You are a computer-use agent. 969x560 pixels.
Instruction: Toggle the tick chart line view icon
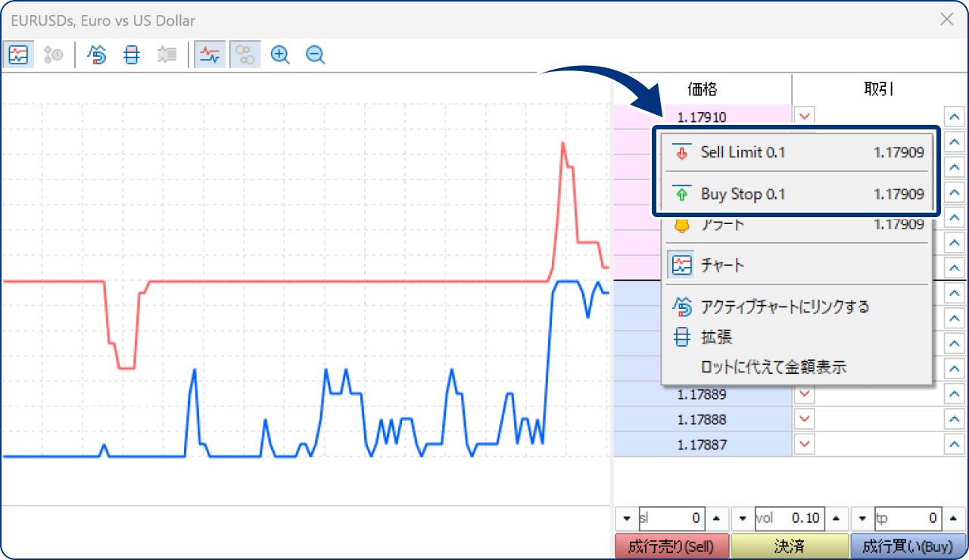click(x=209, y=54)
